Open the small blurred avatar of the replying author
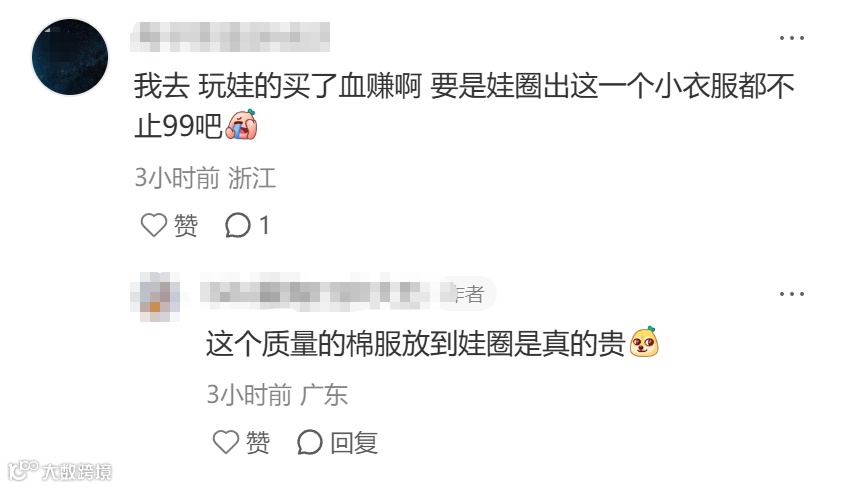The height and width of the screenshot is (488, 856). tap(155, 296)
